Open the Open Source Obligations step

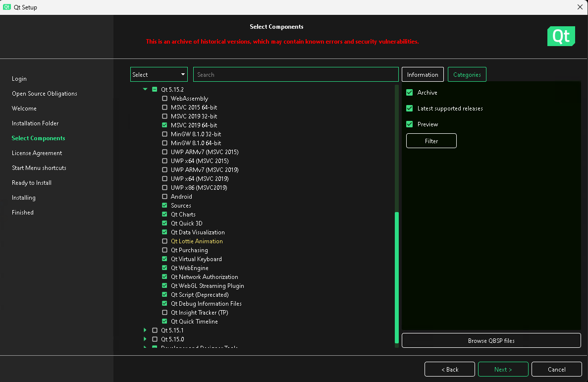coord(44,94)
